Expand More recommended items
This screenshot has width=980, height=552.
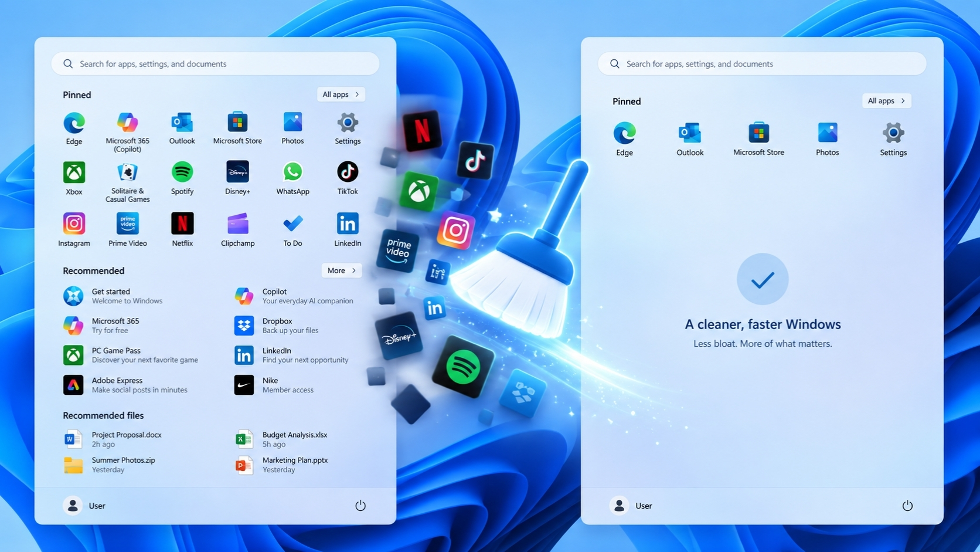click(342, 270)
